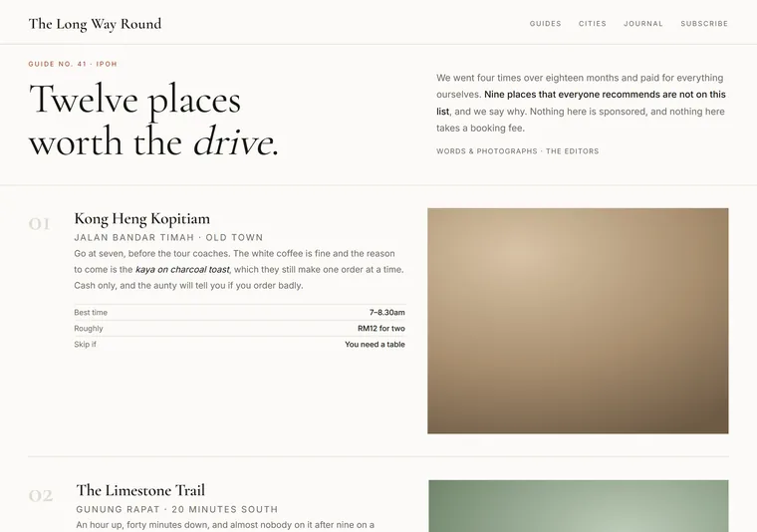The height and width of the screenshot is (532, 757).
Task: Click the italic 'kaya on charcoal toast' phrase
Action: tap(182, 269)
